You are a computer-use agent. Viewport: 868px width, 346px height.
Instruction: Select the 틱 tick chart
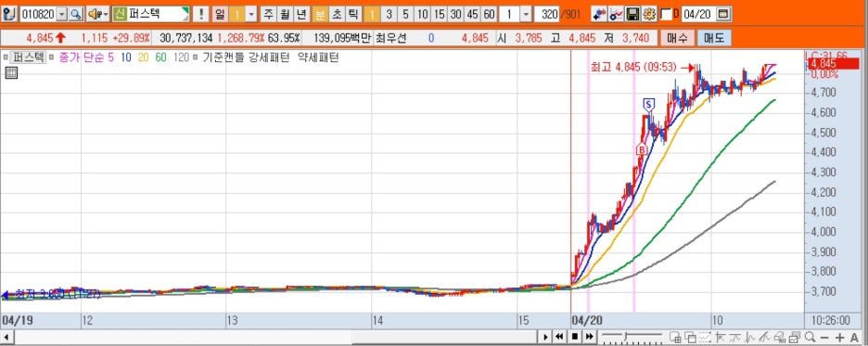point(352,14)
